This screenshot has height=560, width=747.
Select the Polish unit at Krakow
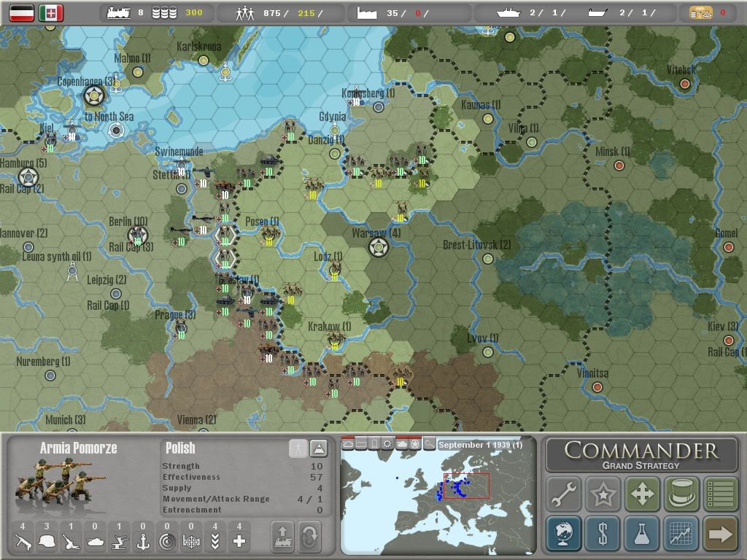(336, 340)
